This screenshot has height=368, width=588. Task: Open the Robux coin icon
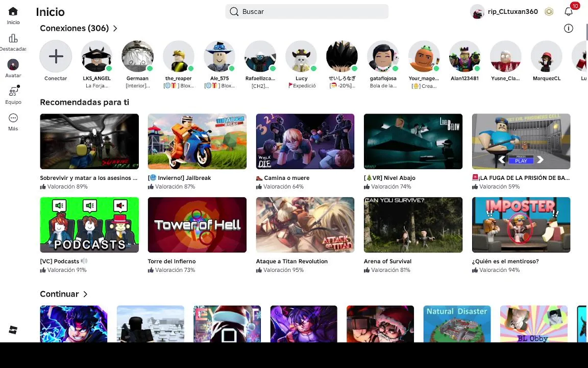pos(549,12)
